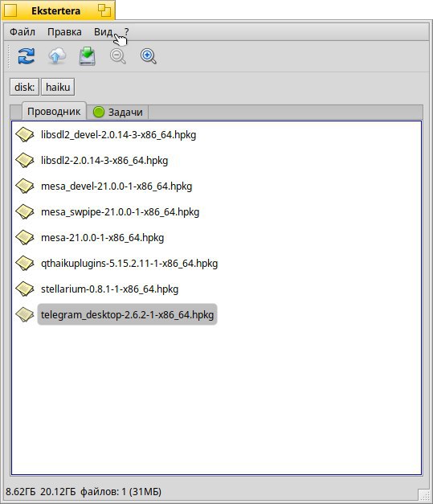Screen dimensions: 433x504
Task: Click the refresh (sync arrows) toolbar icon
Action: [26, 56]
